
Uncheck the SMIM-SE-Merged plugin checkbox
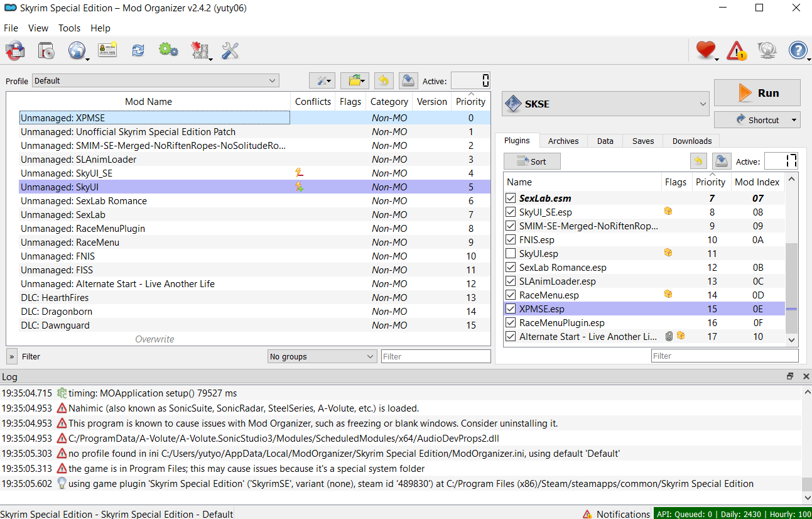[511, 226]
